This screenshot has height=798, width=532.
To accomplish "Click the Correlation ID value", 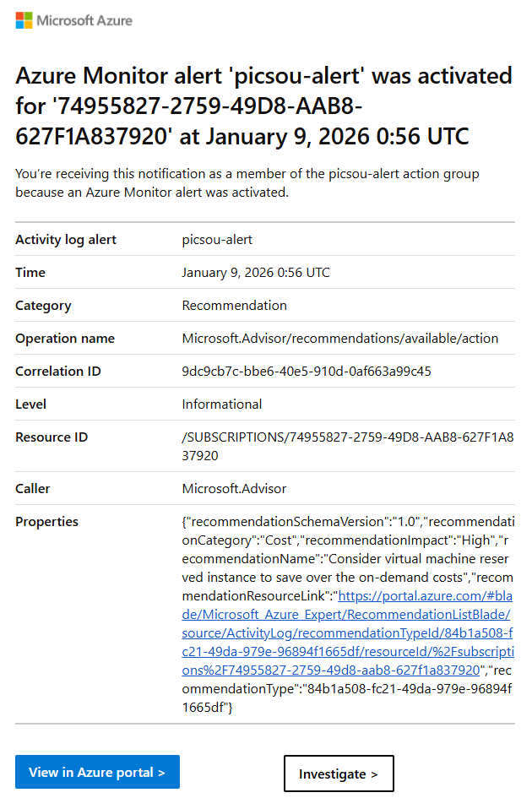I will click(307, 372).
